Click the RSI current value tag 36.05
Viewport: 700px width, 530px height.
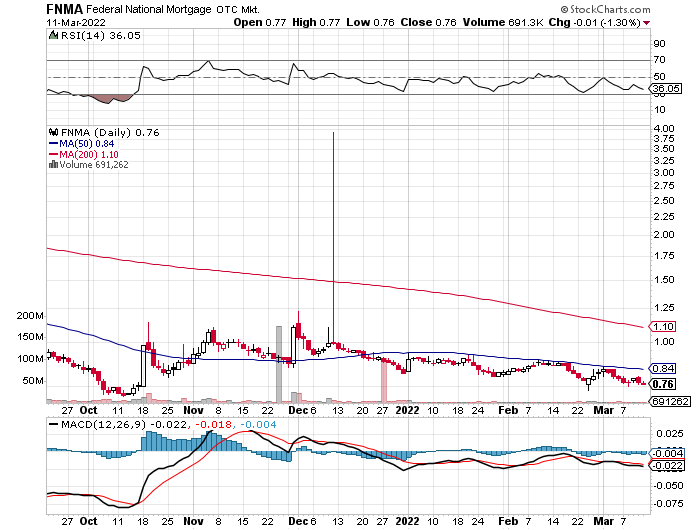[x=666, y=88]
